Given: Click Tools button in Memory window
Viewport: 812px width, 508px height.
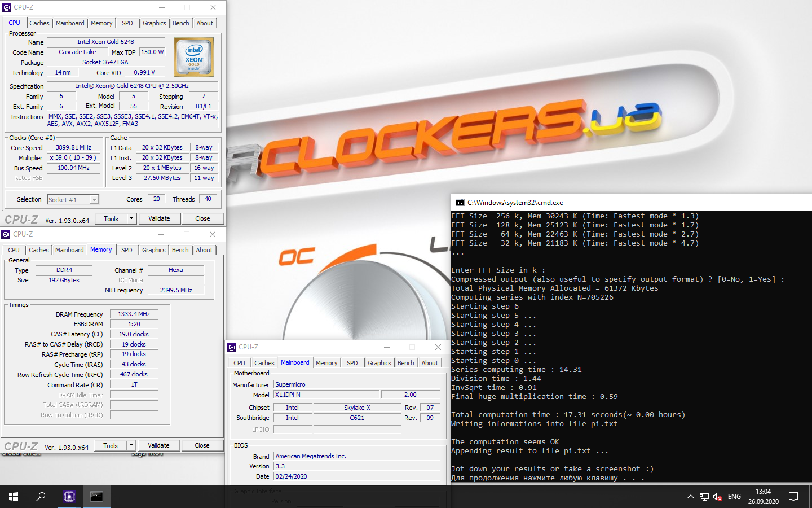Looking at the screenshot, I should coord(111,445).
